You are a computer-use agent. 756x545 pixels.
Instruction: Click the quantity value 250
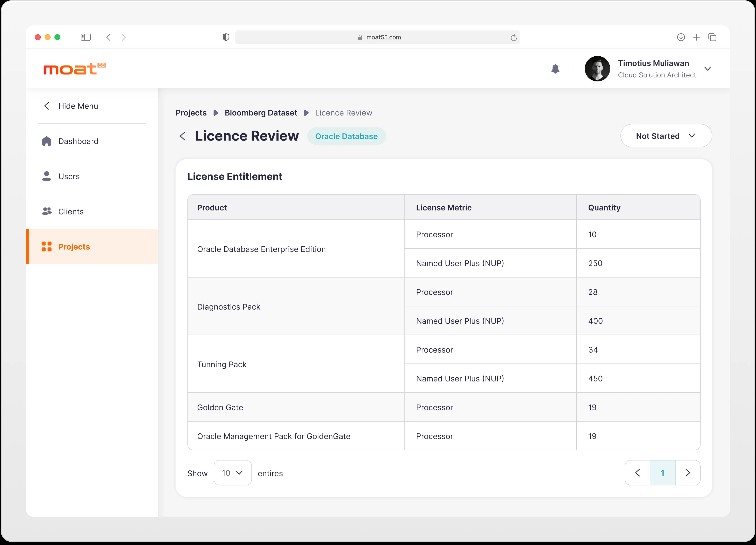click(595, 263)
